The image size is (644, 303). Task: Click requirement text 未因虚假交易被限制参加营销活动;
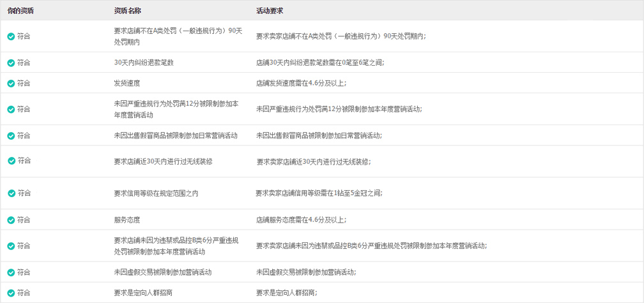click(307, 272)
